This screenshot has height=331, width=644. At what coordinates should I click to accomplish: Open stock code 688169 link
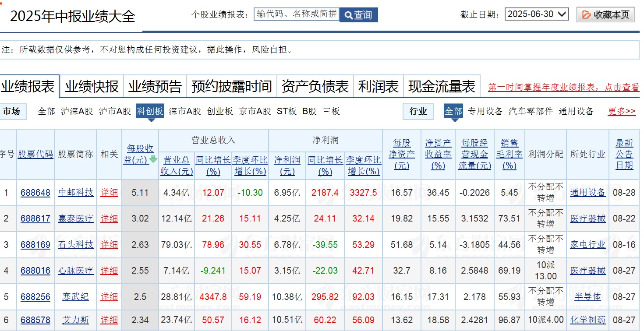35,245
